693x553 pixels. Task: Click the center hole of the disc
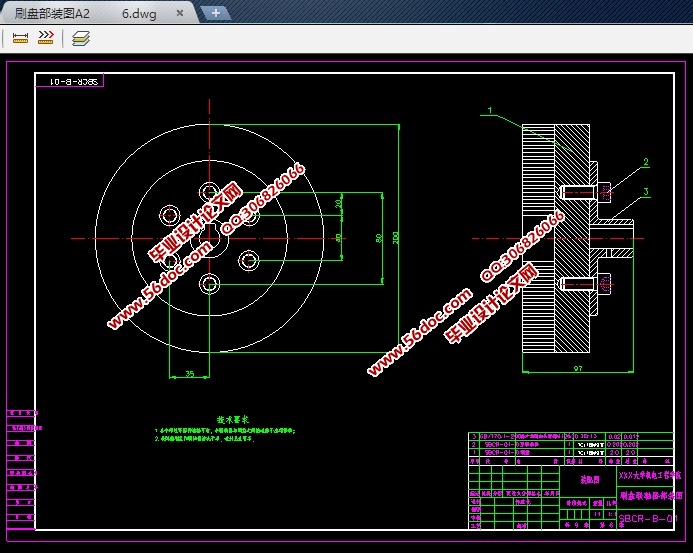coord(209,238)
